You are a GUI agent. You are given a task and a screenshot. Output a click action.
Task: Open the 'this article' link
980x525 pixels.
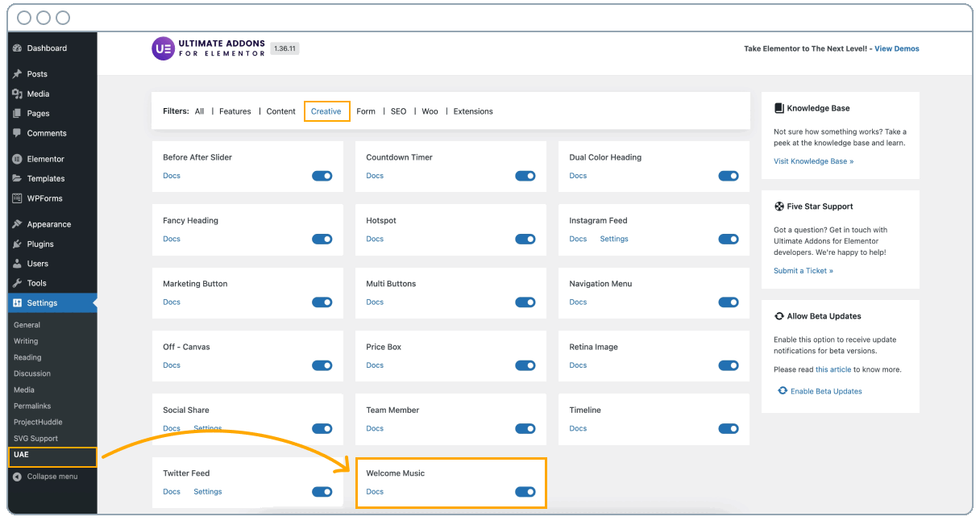(833, 369)
